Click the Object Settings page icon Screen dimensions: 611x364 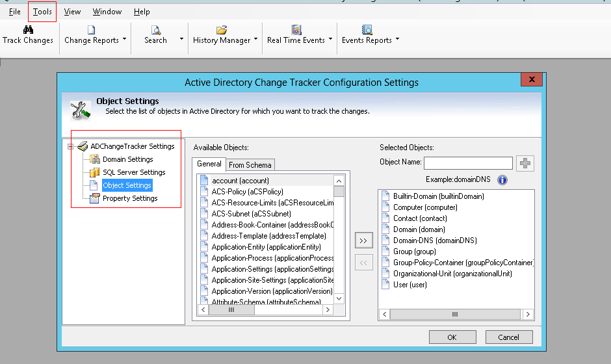(x=94, y=185)
